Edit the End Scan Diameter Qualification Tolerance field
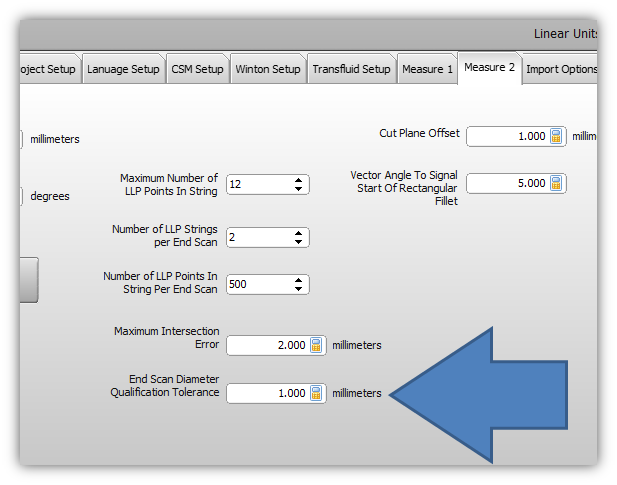 click(267, 393)
